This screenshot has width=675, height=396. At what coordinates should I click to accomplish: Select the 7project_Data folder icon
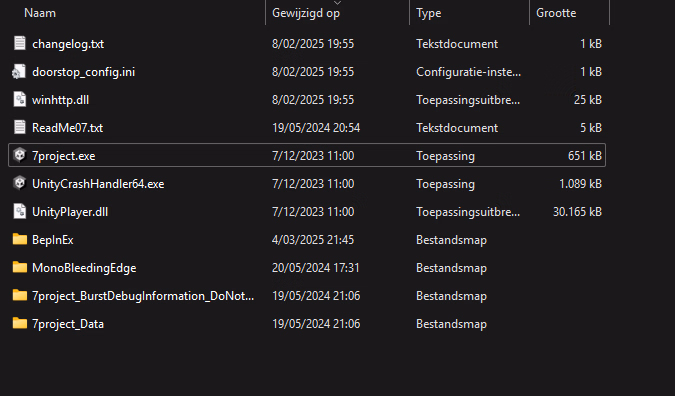coord(19,323)
